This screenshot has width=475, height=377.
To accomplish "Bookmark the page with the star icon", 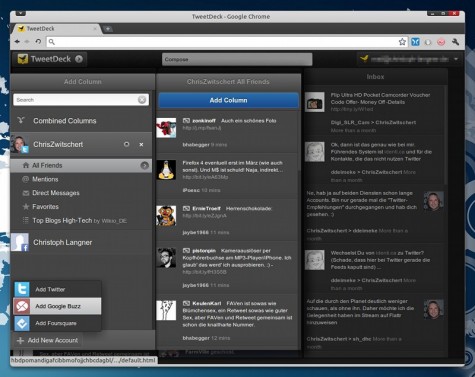I will point(402,42).
